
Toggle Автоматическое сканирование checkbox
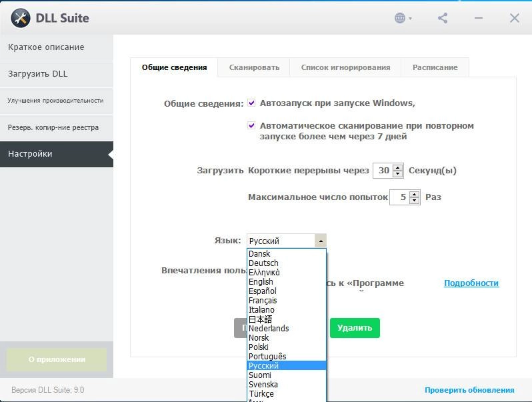pos(251,125)
